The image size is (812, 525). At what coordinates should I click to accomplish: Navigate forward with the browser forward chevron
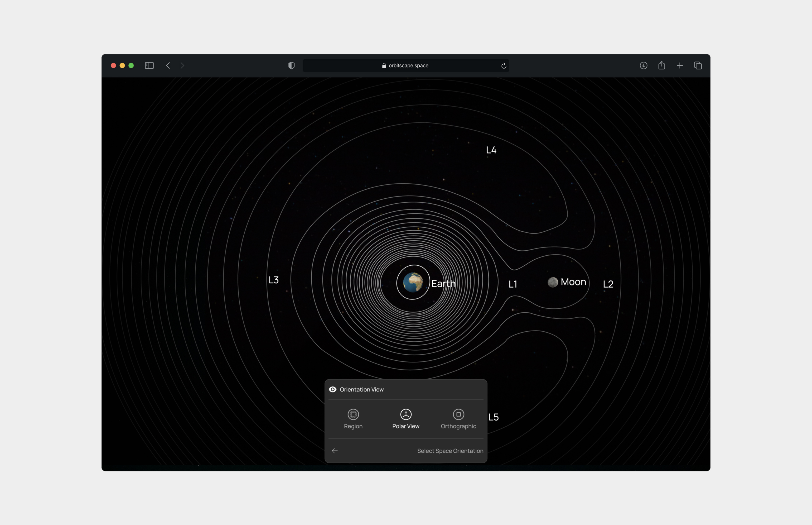pos(182,65)
